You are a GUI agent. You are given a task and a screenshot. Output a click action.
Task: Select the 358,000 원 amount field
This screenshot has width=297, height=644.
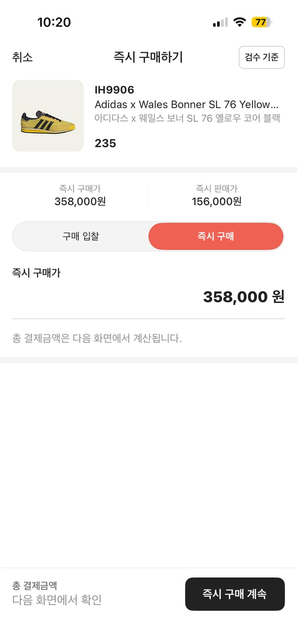click(x=244, y=296)
